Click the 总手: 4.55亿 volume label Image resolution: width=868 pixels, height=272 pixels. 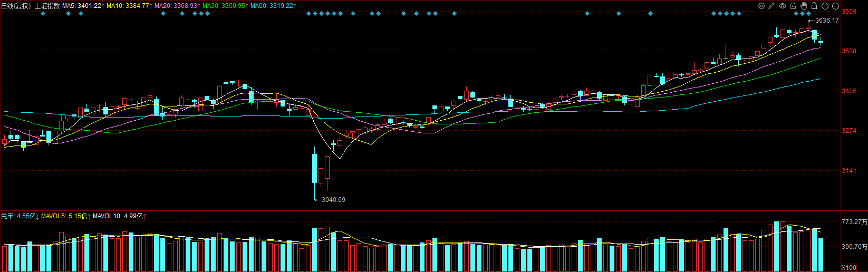pyautogui.click(x=18, y=216)
